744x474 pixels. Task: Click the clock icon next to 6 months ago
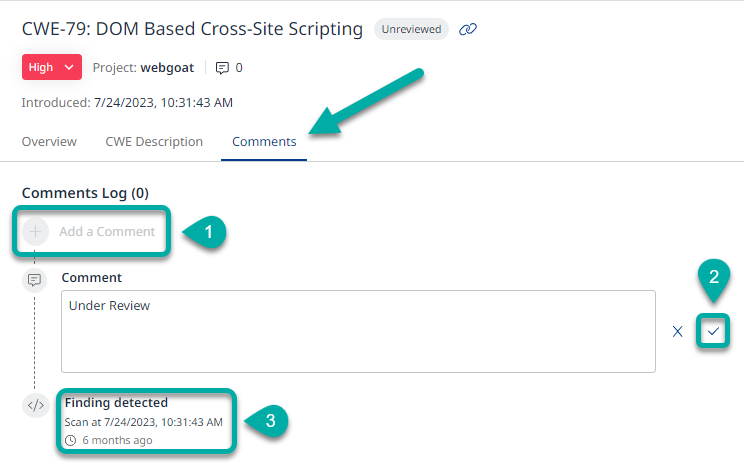click(x=70, y=440)
